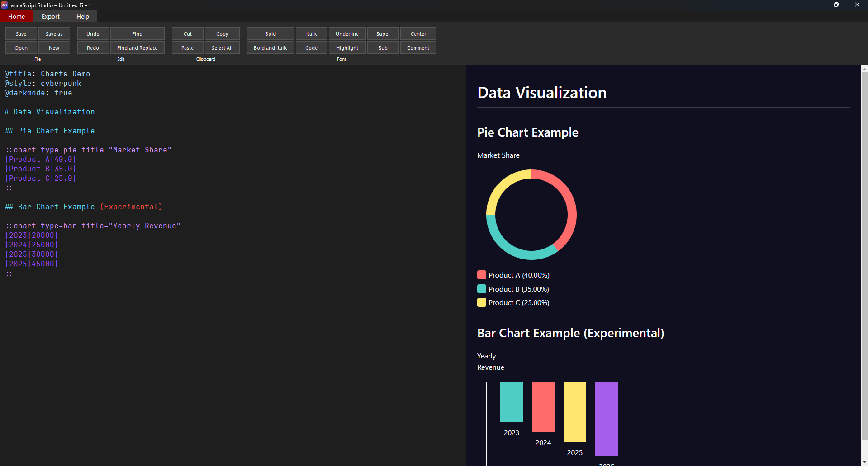Apply Sub script formatting
Screen dimensions: 868x466
pos(383,48)
